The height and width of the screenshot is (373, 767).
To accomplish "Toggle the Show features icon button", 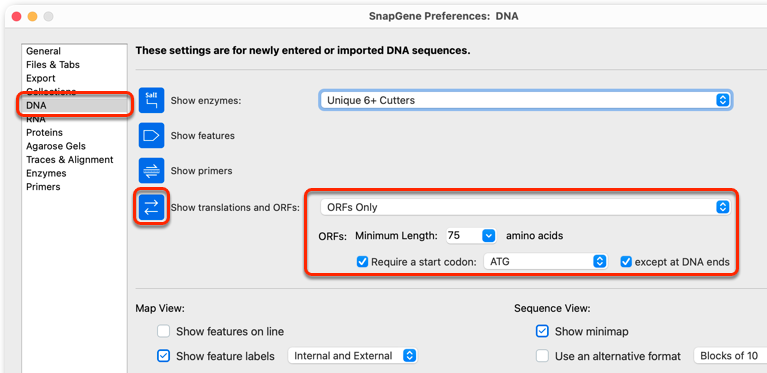I will [152, 135].
